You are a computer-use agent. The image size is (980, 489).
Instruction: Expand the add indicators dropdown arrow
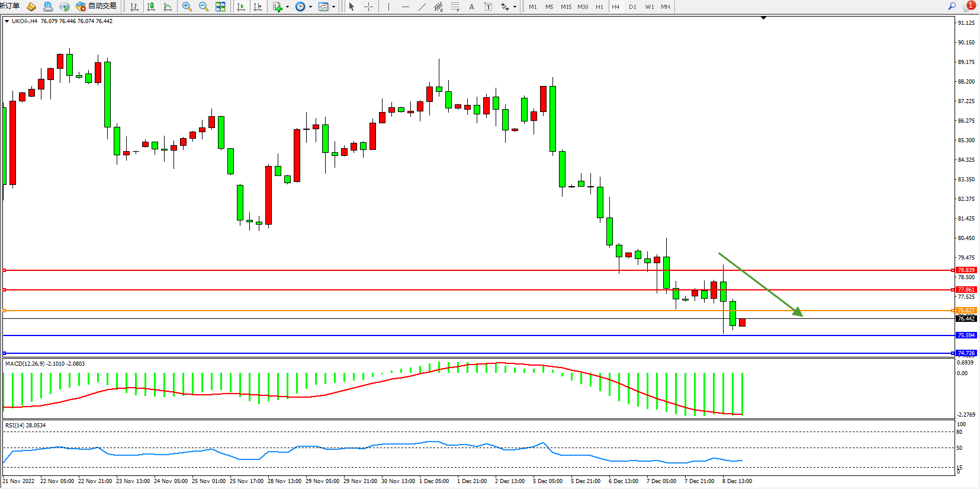288,7
